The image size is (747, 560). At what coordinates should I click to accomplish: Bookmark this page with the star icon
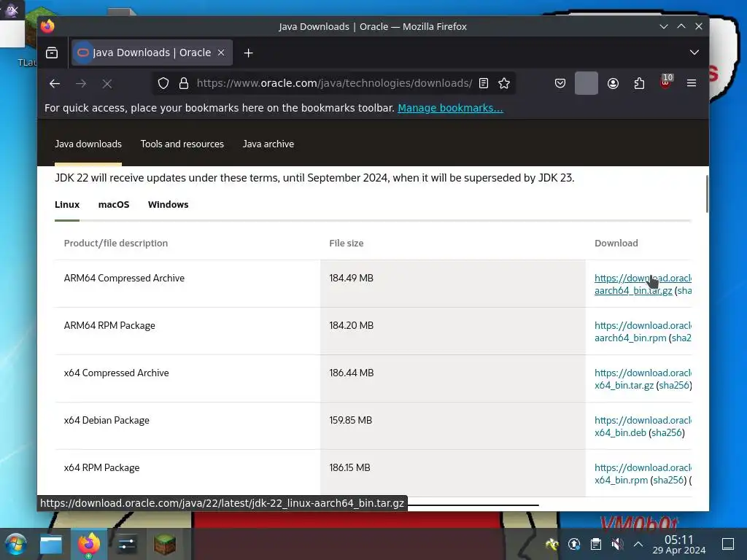coord(504,83)
